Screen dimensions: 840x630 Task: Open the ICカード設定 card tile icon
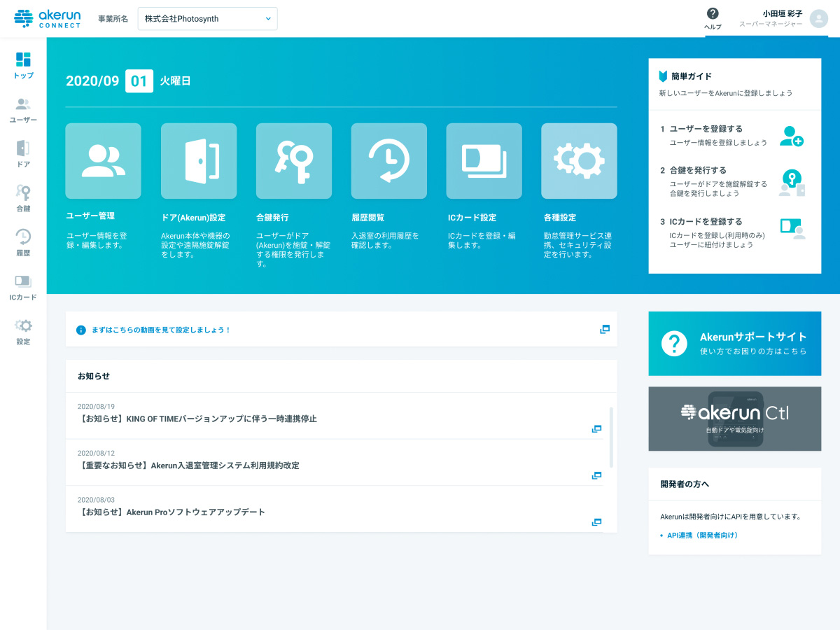[484, 161]
